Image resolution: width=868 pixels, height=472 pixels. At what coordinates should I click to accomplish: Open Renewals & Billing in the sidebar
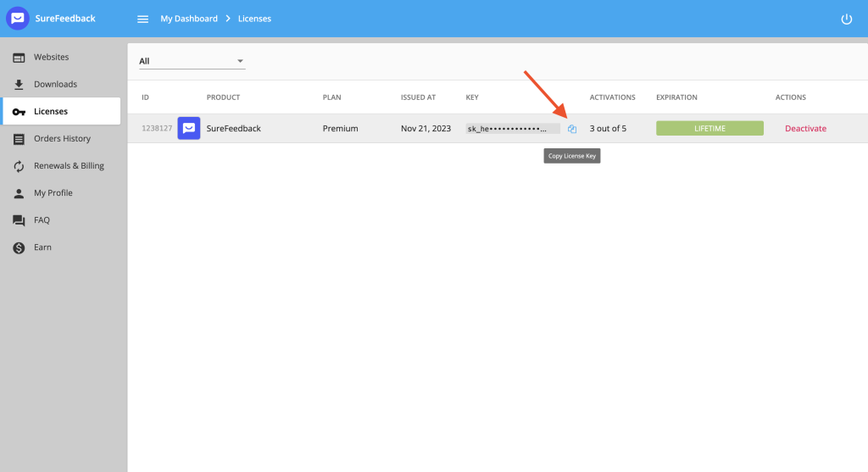(61, 165)
